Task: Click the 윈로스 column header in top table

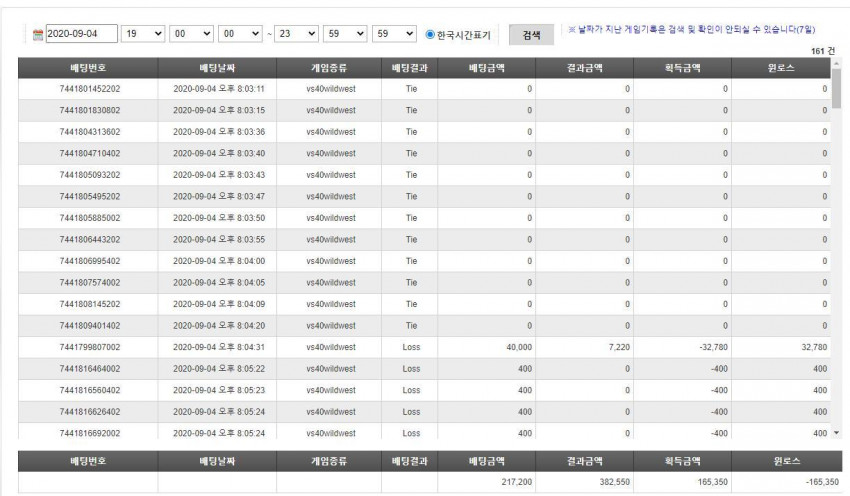Action: tap(781, 68)
